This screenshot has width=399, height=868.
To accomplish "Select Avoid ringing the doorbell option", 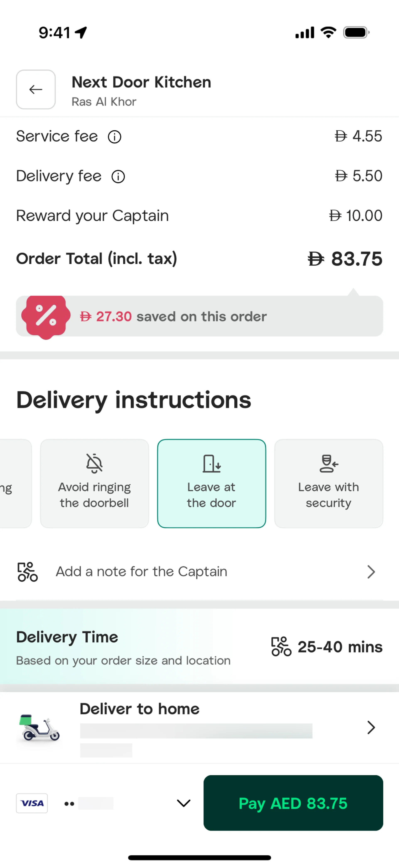I will coord(95,483).
